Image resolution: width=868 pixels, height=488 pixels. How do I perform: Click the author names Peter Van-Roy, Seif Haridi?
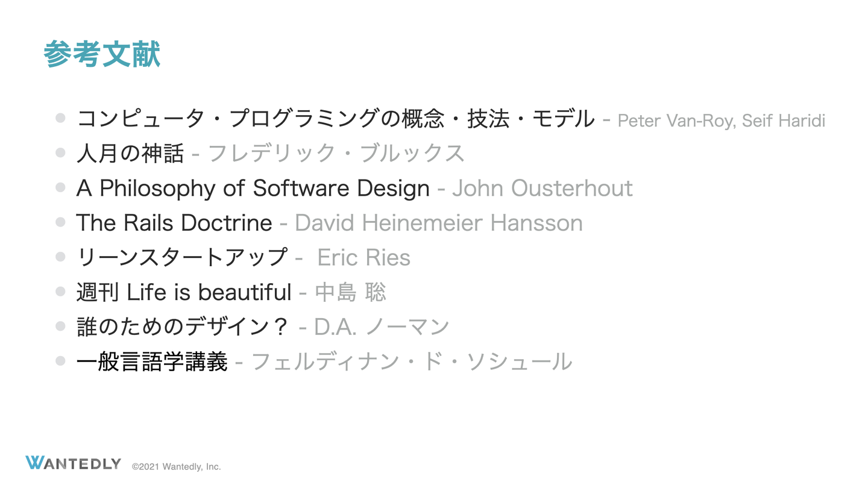pos(721,120)
